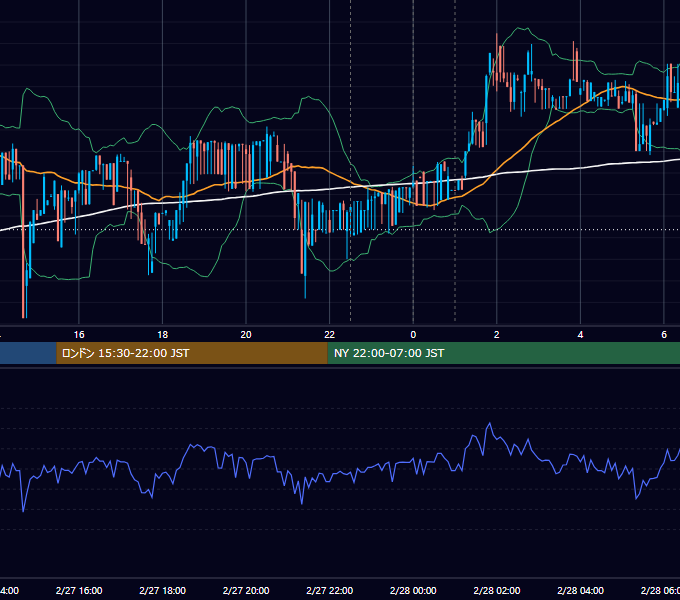Click the 18 hour axis label
This screenshot has width=680, height=600.
pyautogui.click(x=163, y=335)
